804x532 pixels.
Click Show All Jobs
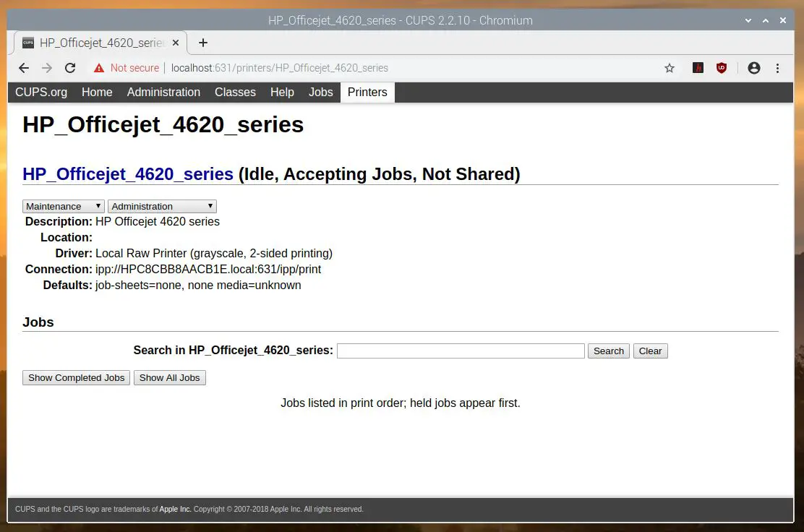(170, 378)
